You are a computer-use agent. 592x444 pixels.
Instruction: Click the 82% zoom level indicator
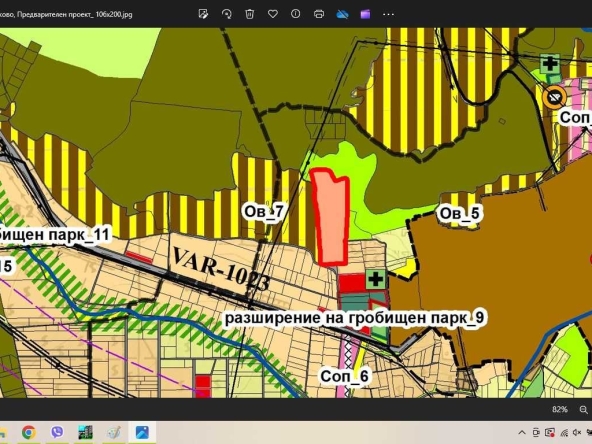(x=560, y=409)
